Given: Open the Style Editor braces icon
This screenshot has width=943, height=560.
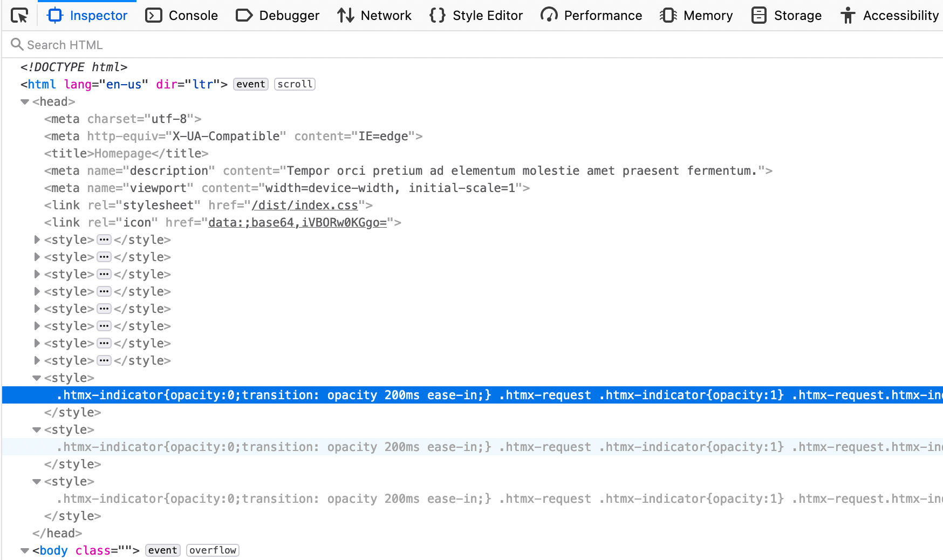Looking at the screenshot, I should [436, 16].
